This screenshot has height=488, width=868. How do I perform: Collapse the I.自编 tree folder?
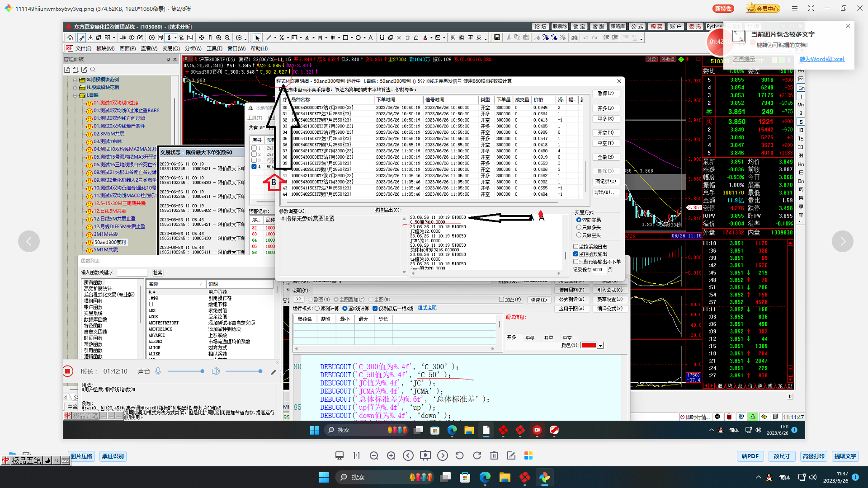[x=75, y=95]
